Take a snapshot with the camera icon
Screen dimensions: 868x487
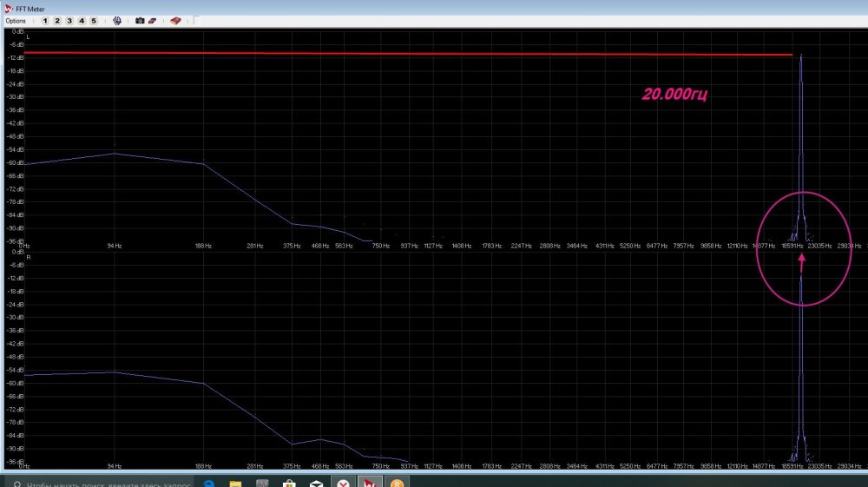pyautogui.click(x=139, y=20)
